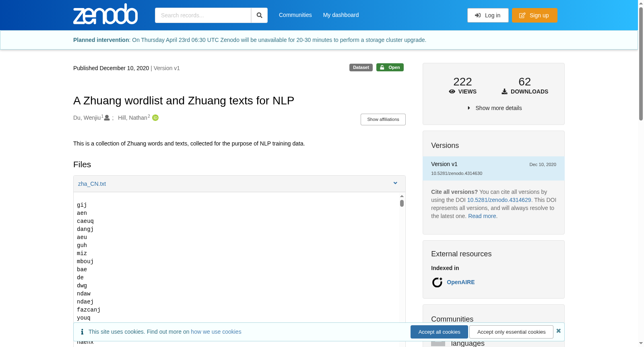Click the OpenAIRE logo icon

click(437, 282)
